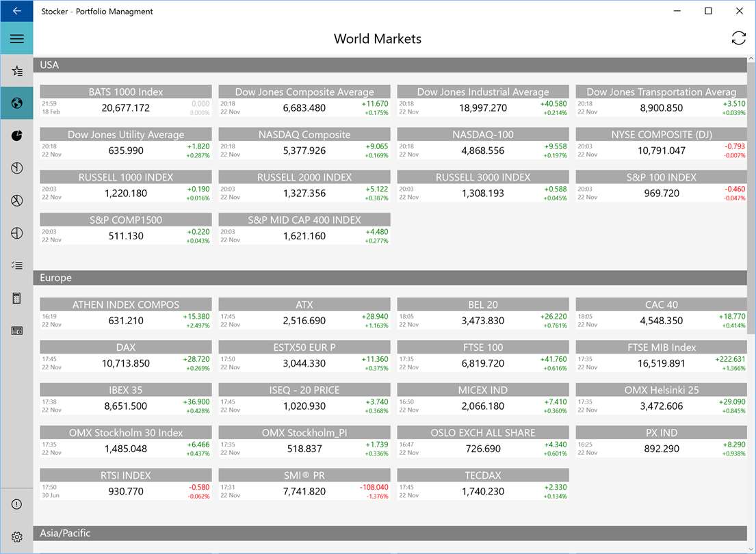Click the OMX Stockholm_PI value 518.837
This screenshot has height=554, width=756.
pos(304,449)
